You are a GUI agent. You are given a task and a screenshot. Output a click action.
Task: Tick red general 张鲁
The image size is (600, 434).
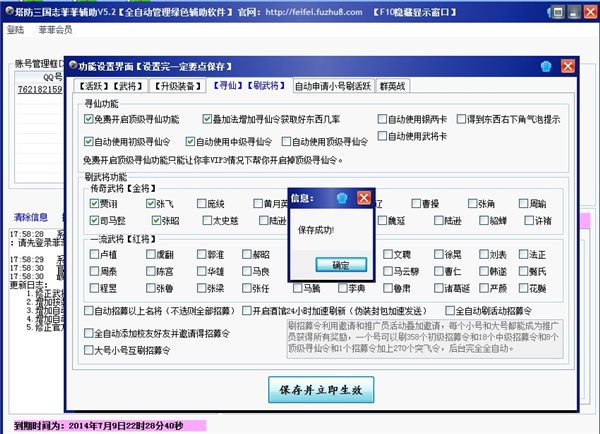pyautogui.click(x=151, y=288)
